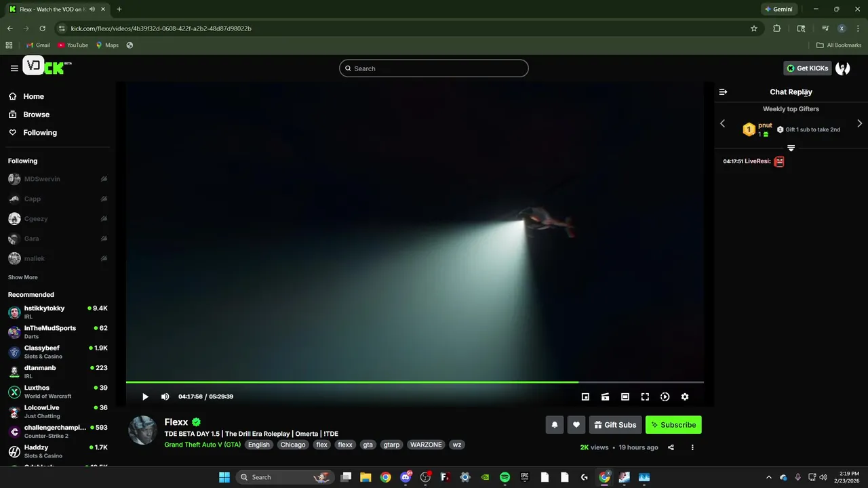Open Classybeef recommended channel

57,352
